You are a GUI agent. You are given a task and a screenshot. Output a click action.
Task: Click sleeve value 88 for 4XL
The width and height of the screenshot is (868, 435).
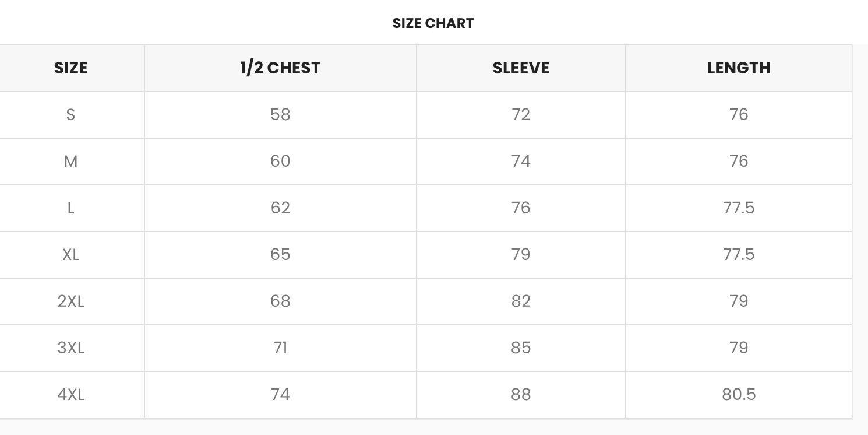click(521, 395)
